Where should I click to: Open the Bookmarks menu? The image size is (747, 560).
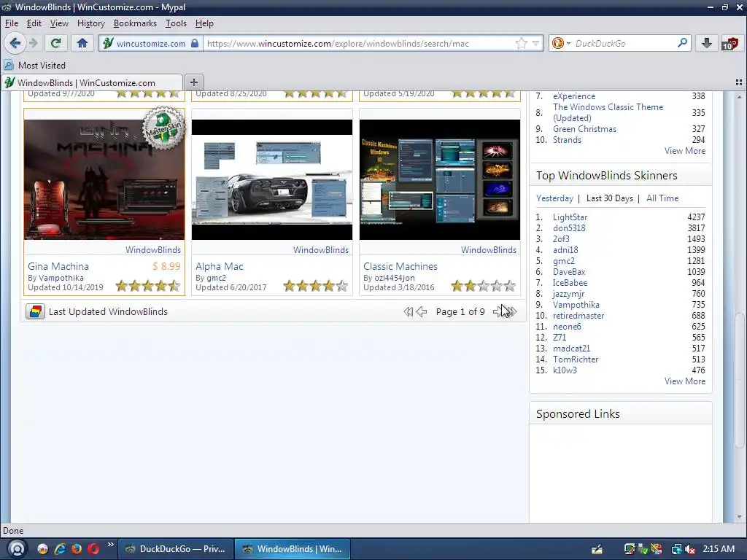coord(135,23)
